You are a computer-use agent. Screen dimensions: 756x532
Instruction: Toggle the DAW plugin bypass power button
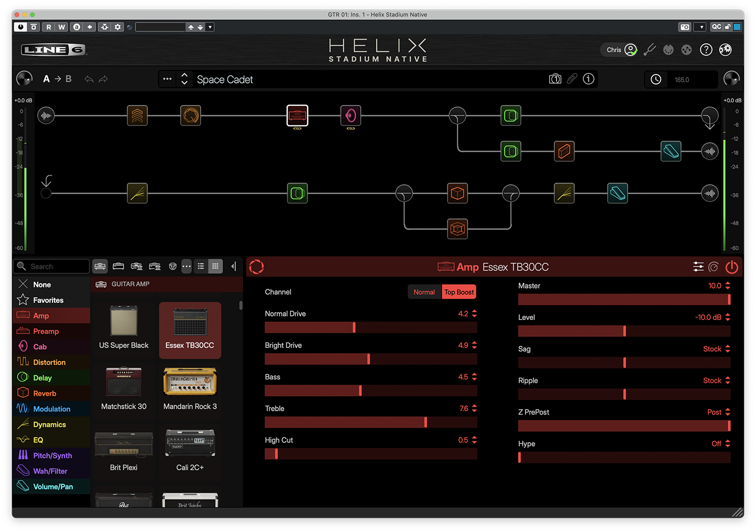[x=20, y=27]
